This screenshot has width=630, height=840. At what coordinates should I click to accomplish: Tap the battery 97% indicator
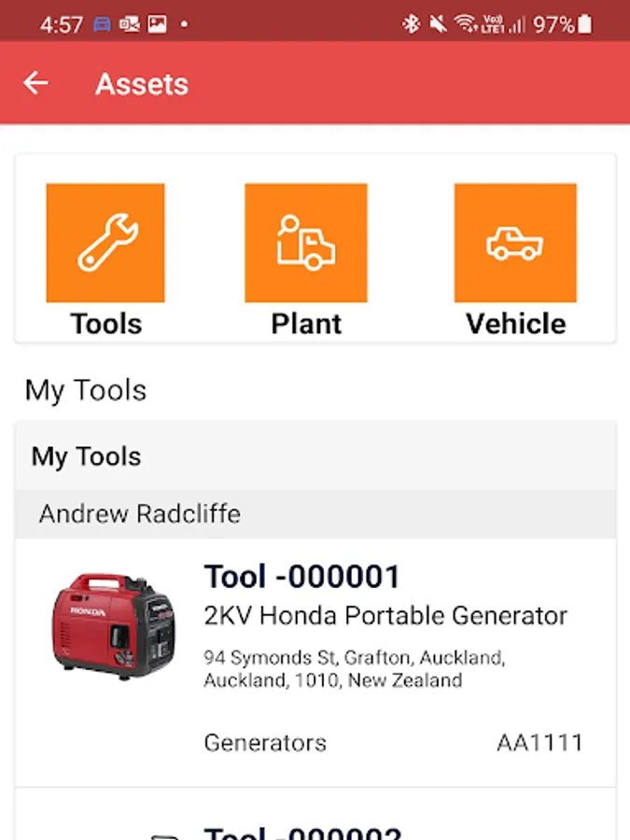point(563,24)
